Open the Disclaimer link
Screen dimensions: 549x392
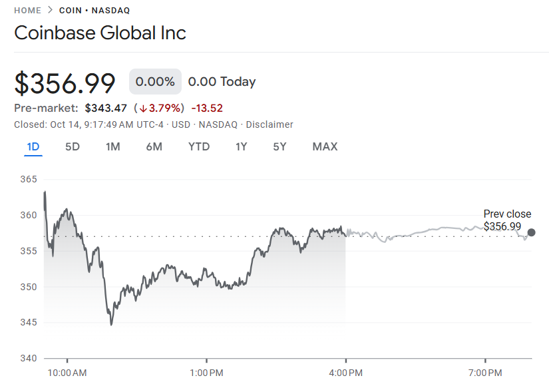pos(270,124)
